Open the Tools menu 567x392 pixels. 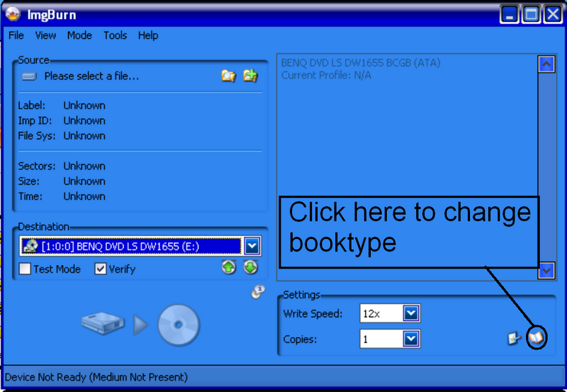[115, 35]
